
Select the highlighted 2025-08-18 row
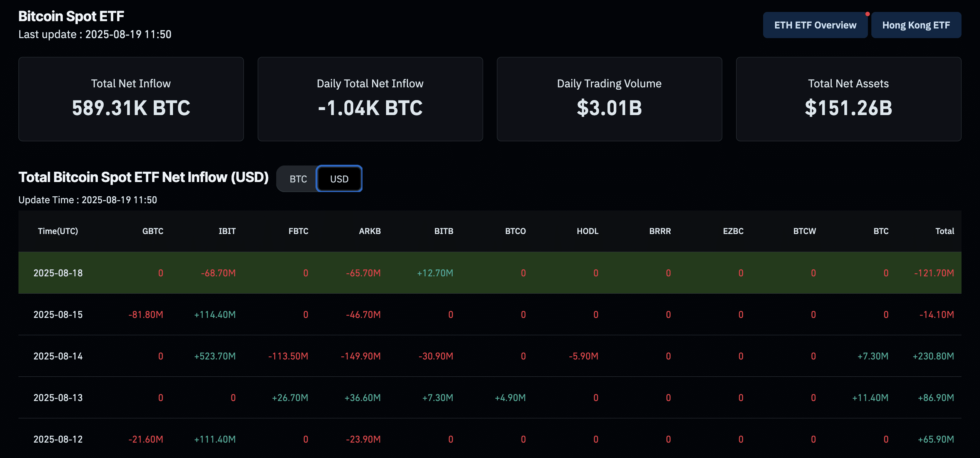pyautogui.click(x=489, y=273)
